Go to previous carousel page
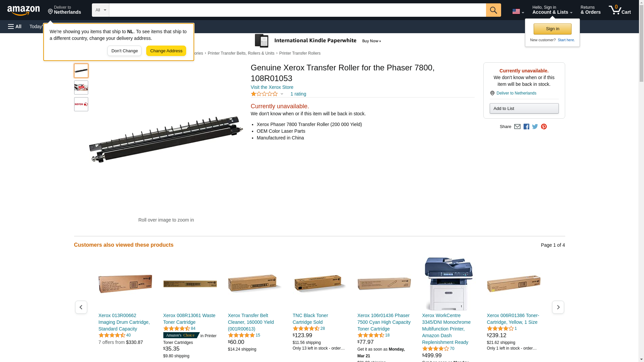644x362 pixels. pyautogui.click(x=81, y=307)
